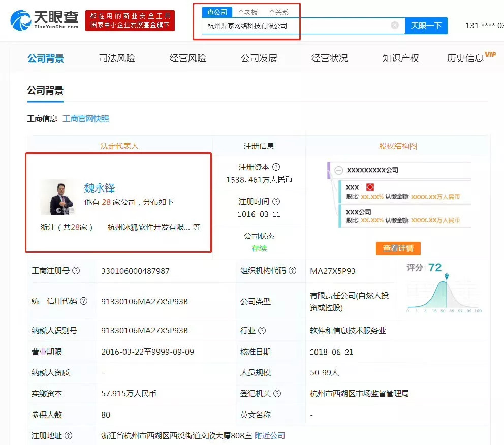Clear the search box with X icon

(x=395, y=25)
